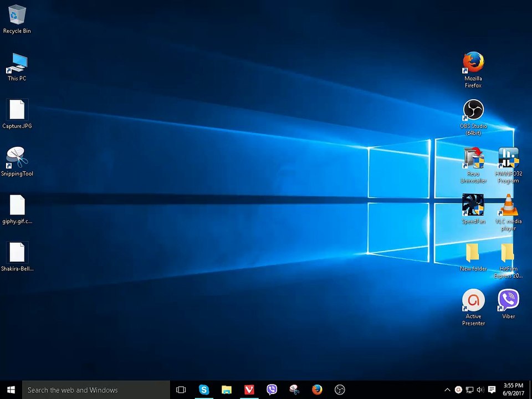The image size is (532, 399).
Task: Select the VLC media player desktop shortcut
Action: 508,212
